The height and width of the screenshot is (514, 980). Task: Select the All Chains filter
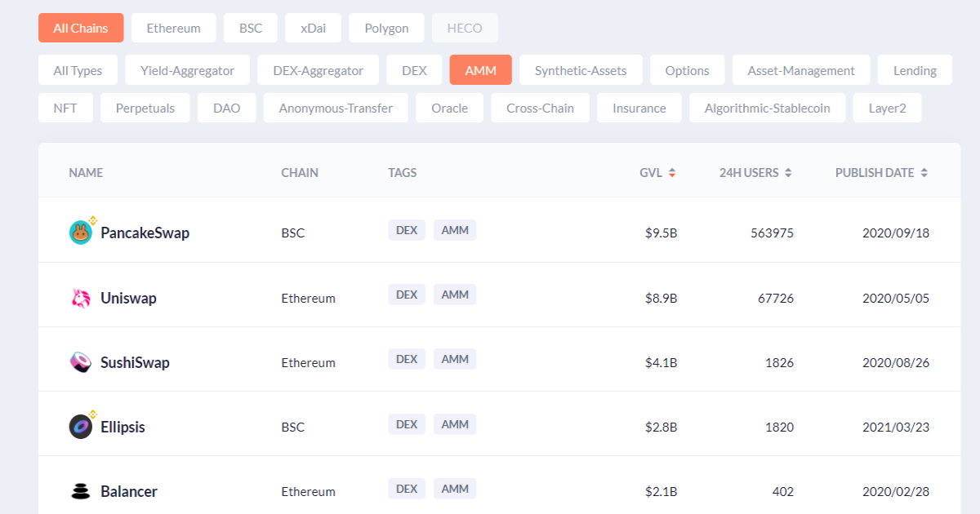click(81, 28)
